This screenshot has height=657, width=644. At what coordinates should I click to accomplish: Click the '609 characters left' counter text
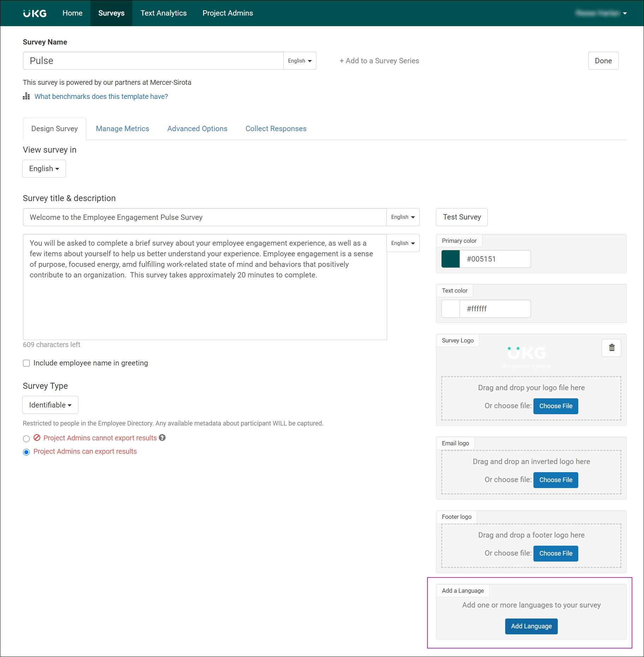tap(52, 345)
